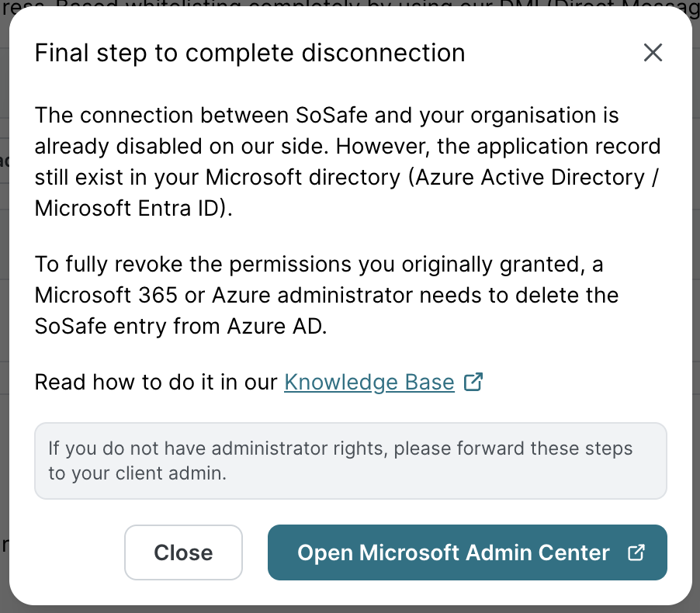The width and height of the screenshot is (700, 613).
Task: Click the "Read how to do it in our" text
Action: tap(156, 382)
